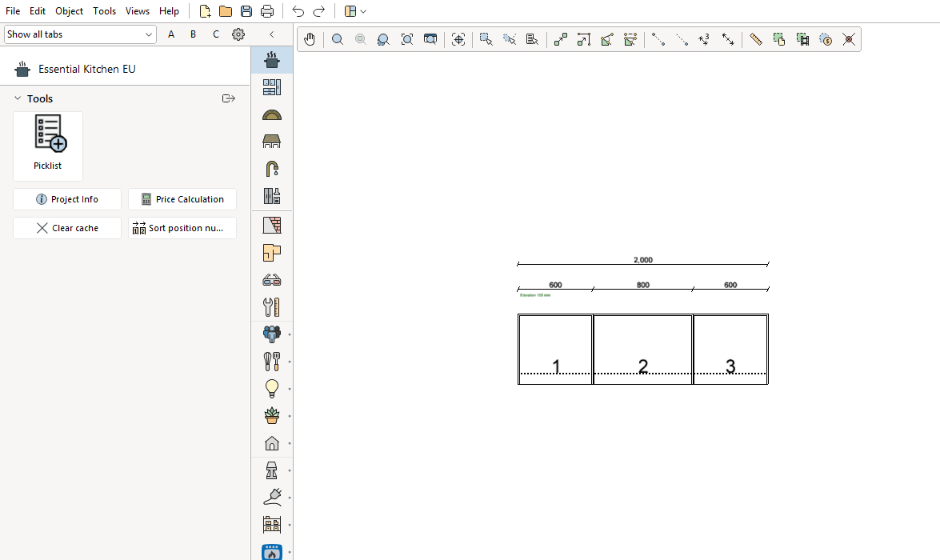Open the faucet tap catalog tab
The width and height of the screenshot is (940, 560).
point(271,169)
